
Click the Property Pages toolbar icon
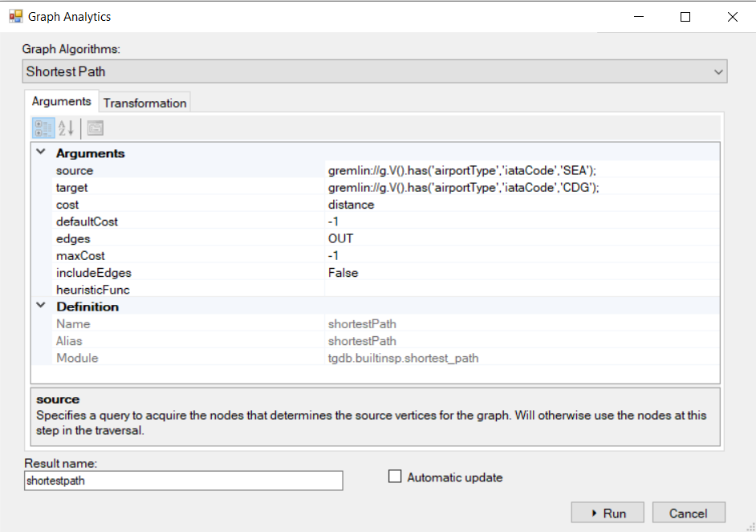coord(95,128)
